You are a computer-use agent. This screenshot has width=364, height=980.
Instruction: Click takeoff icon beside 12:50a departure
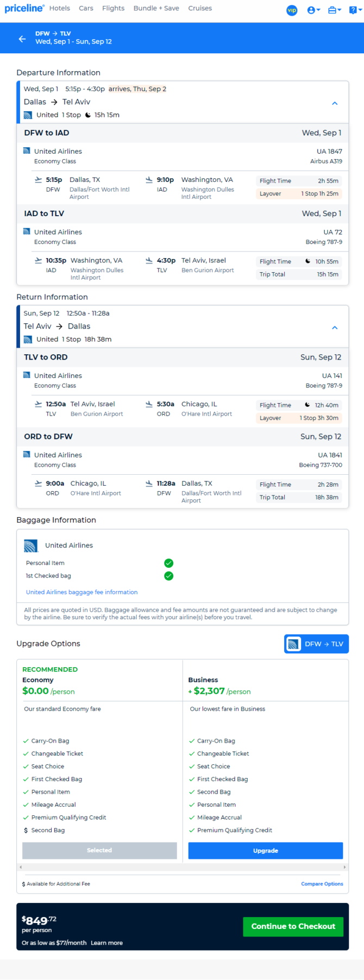click(x=38, y=404)
